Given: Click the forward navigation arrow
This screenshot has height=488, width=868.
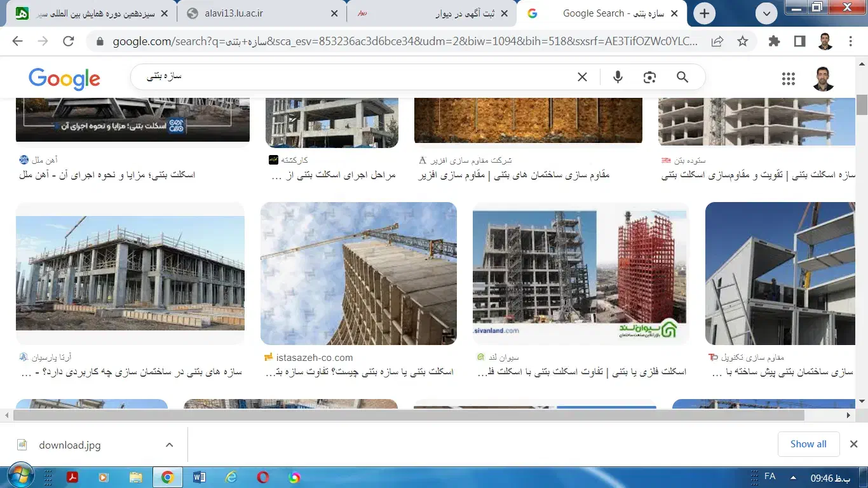Looking at the screenshot, I should (x=43, y=41).
